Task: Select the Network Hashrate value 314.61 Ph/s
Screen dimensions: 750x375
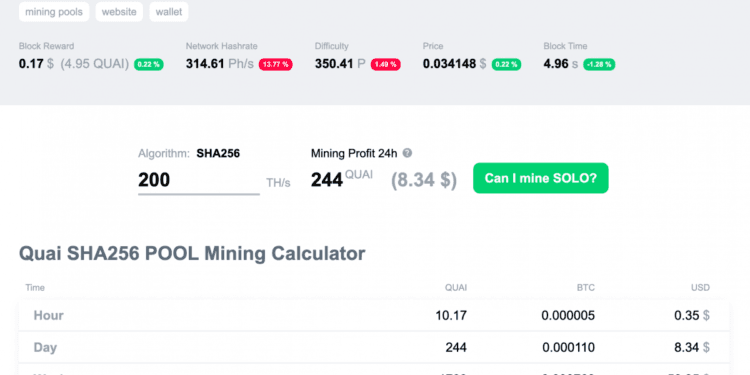Action: pos(220,64)
